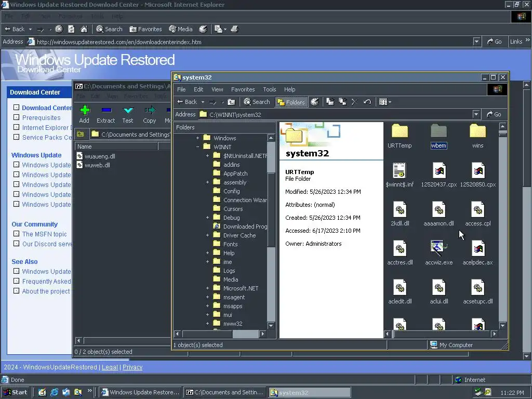Click the Delete icon in system32 toolbar
The height and width of the screenshot is (399, 532).
point(355,102)
